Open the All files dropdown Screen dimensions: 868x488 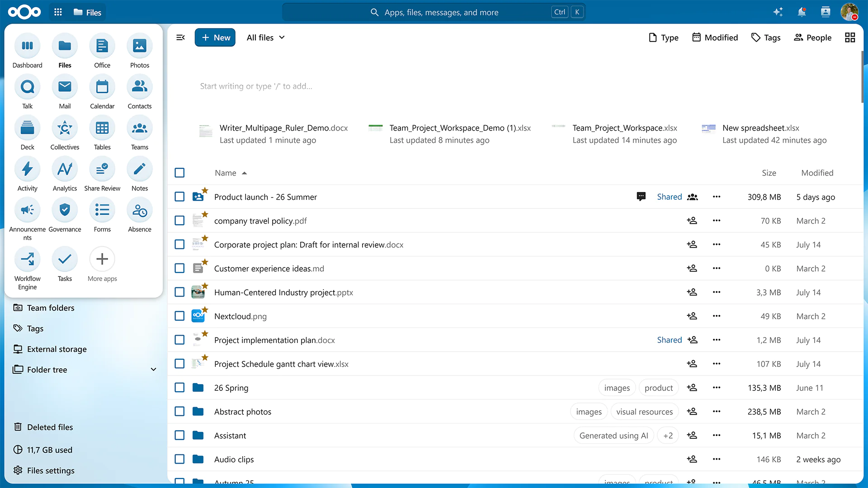tap(266, 38)
